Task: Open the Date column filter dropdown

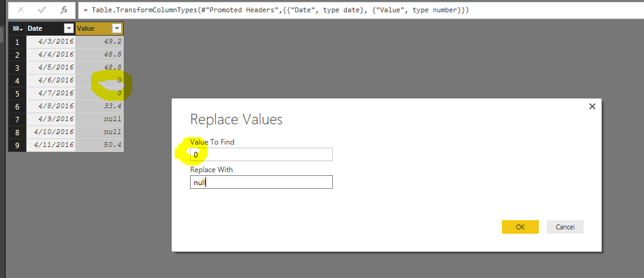Action: pos(68,28)
